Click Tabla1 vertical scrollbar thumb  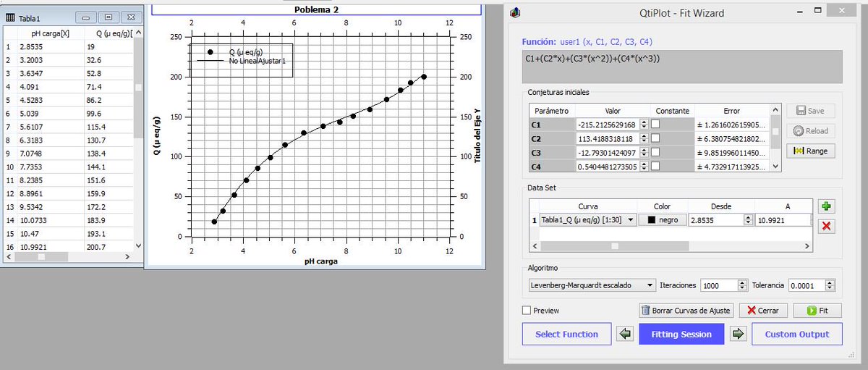pos(139,88)
